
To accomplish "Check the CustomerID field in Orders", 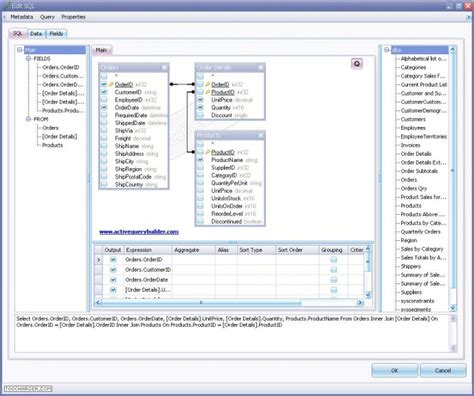I will (104, 92).
